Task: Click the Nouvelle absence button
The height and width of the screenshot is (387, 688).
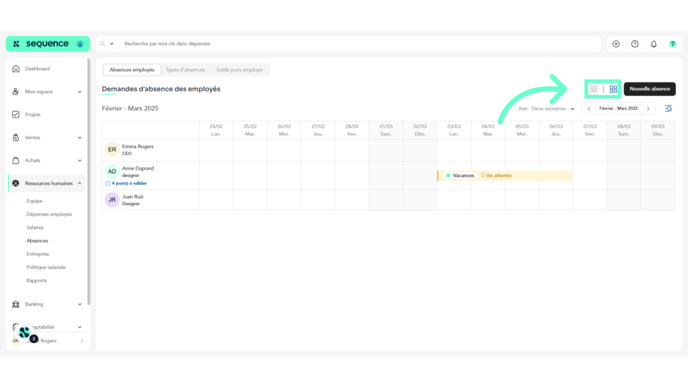Action: (x=650, y=89)
